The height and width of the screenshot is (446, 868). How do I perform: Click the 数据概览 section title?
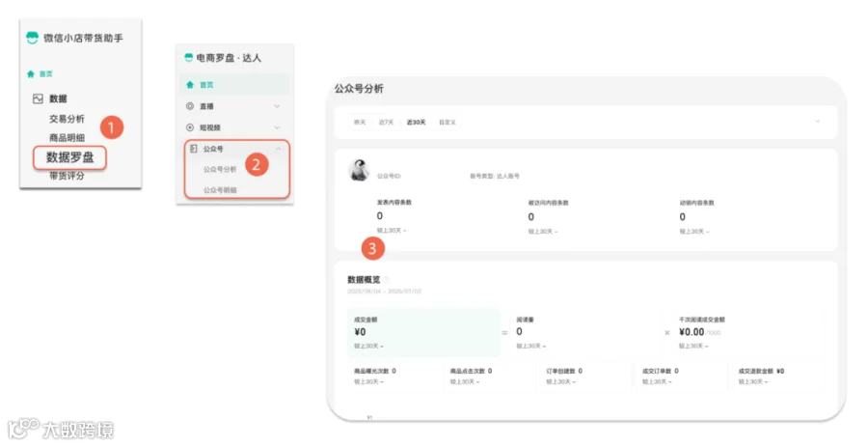click(x=364, y=279)
